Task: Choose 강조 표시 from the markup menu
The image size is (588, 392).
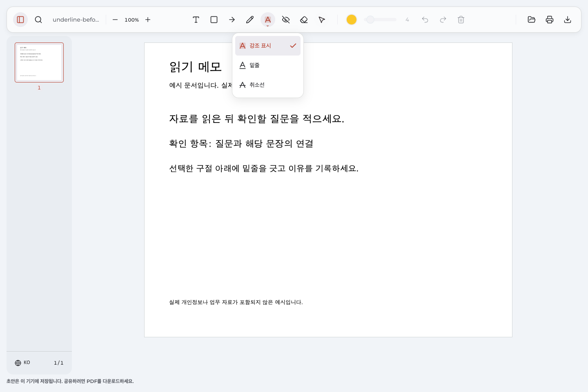Action: point(268,46)
